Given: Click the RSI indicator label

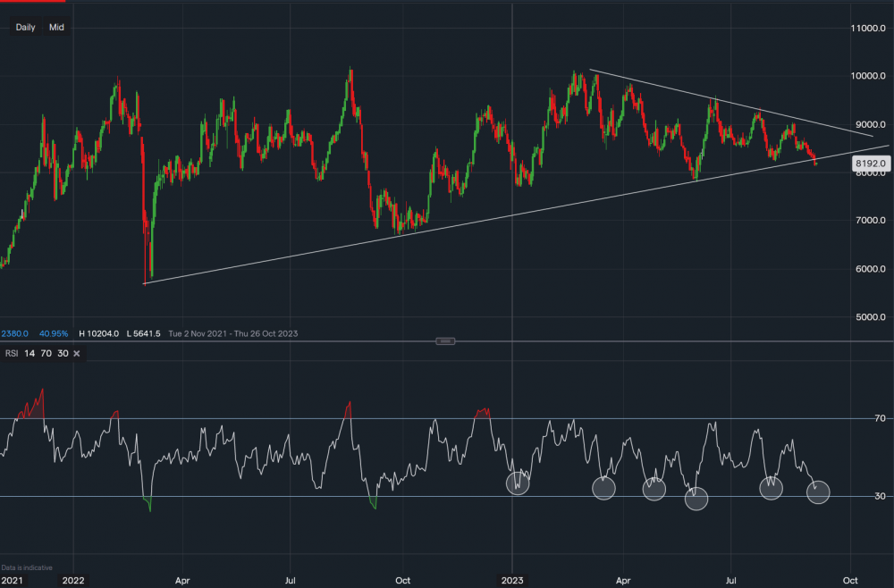Looking at the screenshot, I should (12, 354).
